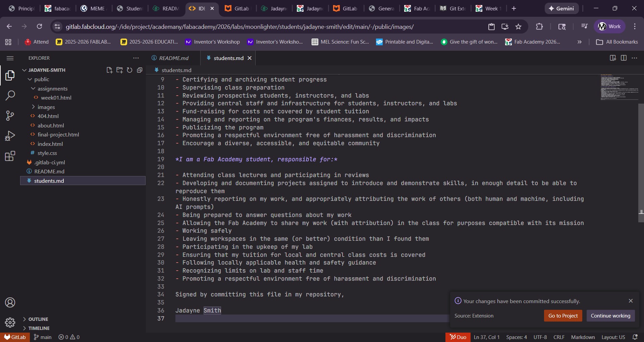Open the Extensions view
The image size is (644, 342).
(x=10, y=156)
